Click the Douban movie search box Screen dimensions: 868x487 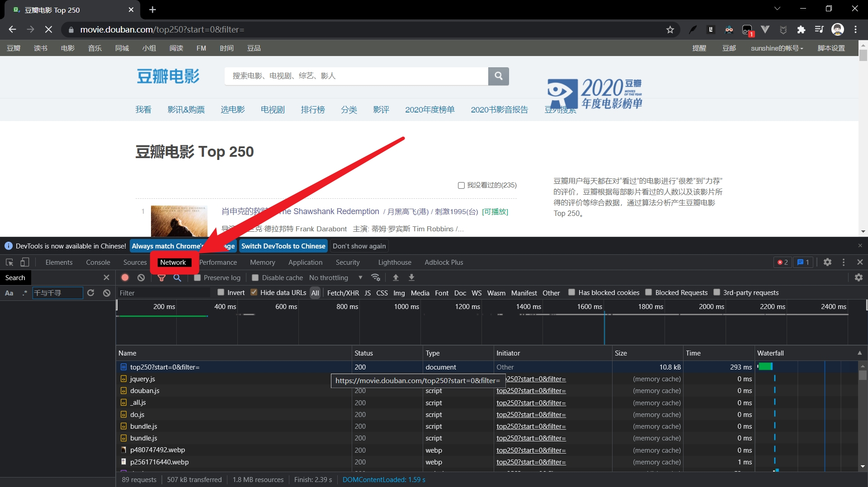point(356,76)
